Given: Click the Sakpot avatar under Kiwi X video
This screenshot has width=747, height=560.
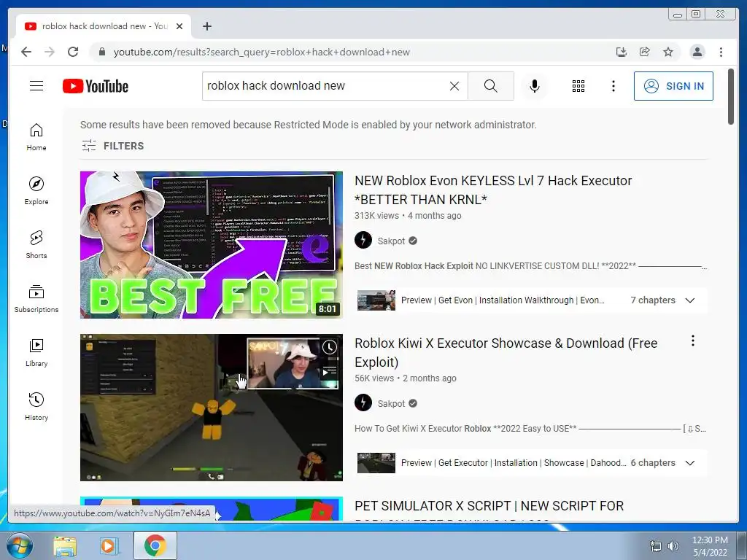Looking at the screenshot, I should coord(363,402).
